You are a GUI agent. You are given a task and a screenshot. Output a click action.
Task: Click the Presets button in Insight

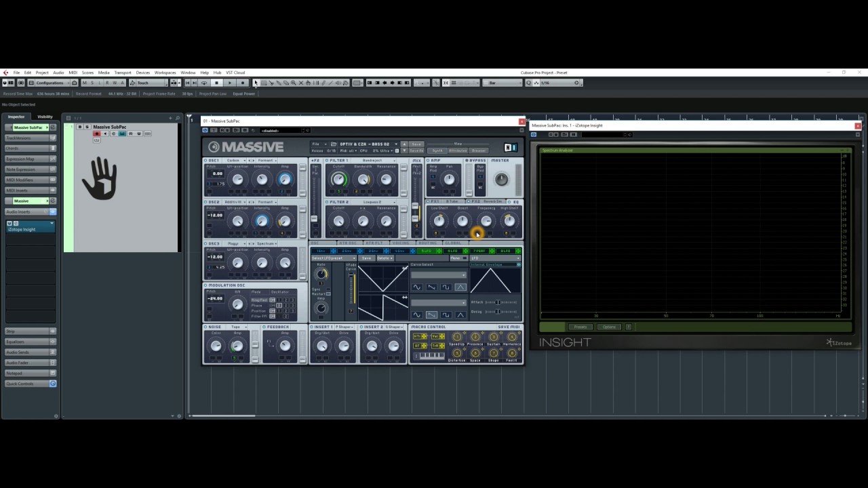point(580,327)
